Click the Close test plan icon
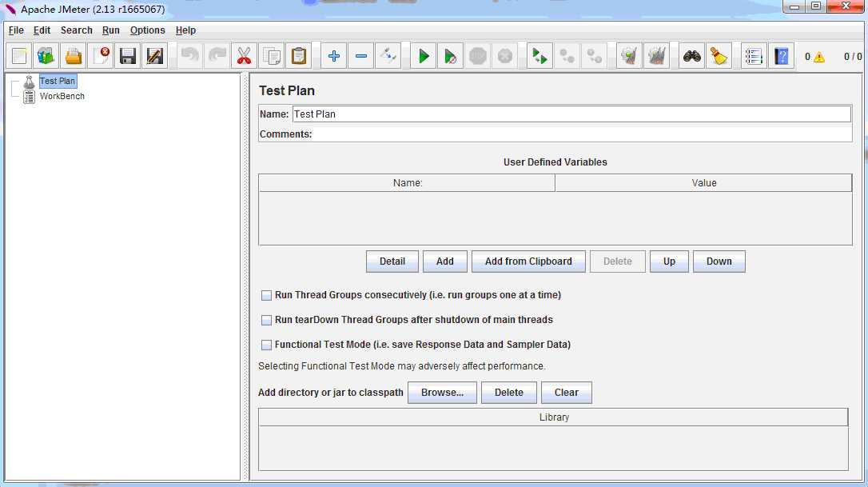The width and height of the screenshot is (868, 487). [101, 56]
